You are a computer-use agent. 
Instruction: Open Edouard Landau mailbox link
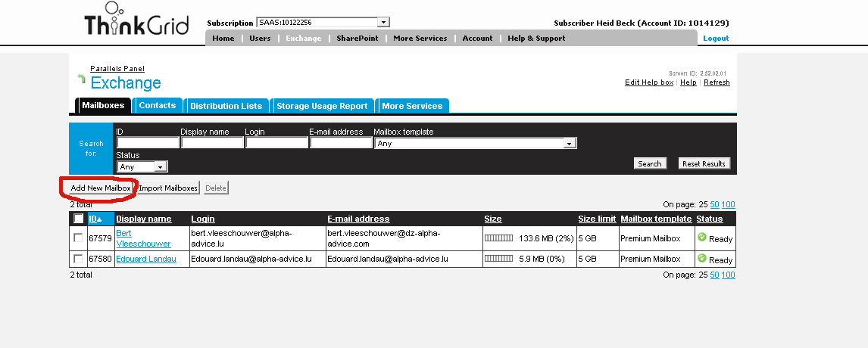point(146,259)
